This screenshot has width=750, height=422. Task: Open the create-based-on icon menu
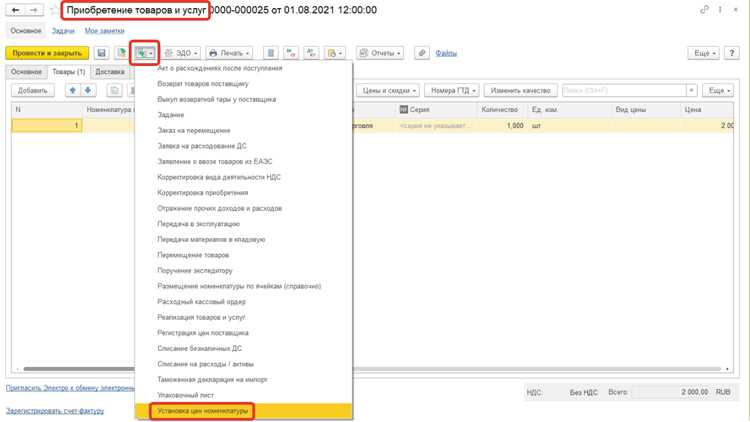pos(144,53)
